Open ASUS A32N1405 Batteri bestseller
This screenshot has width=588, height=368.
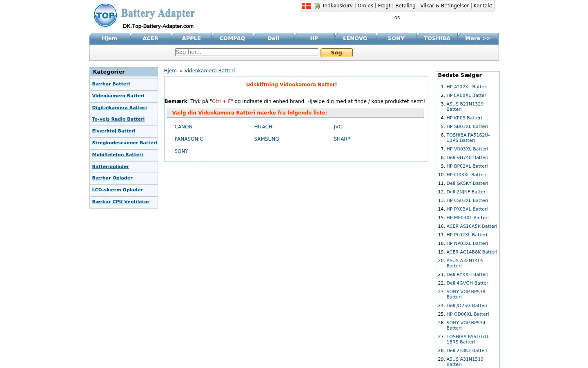pyautogui.click(x=465, y=263)
